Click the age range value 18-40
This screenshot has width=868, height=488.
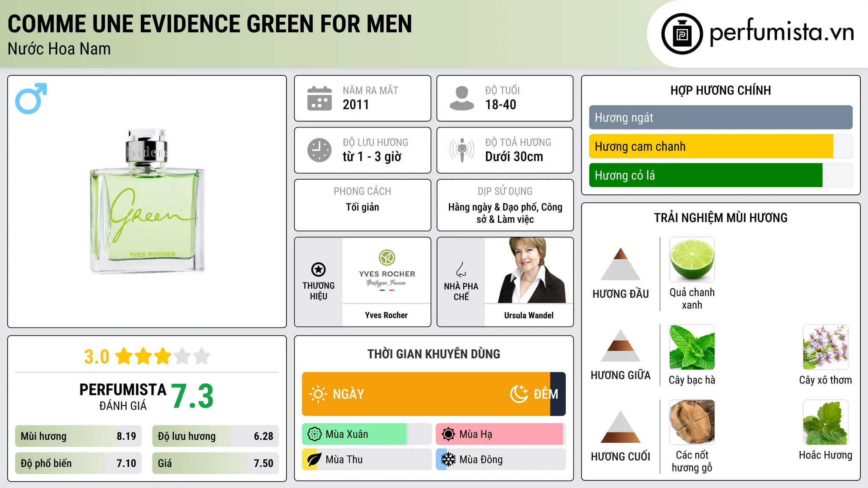coord(501,105)
